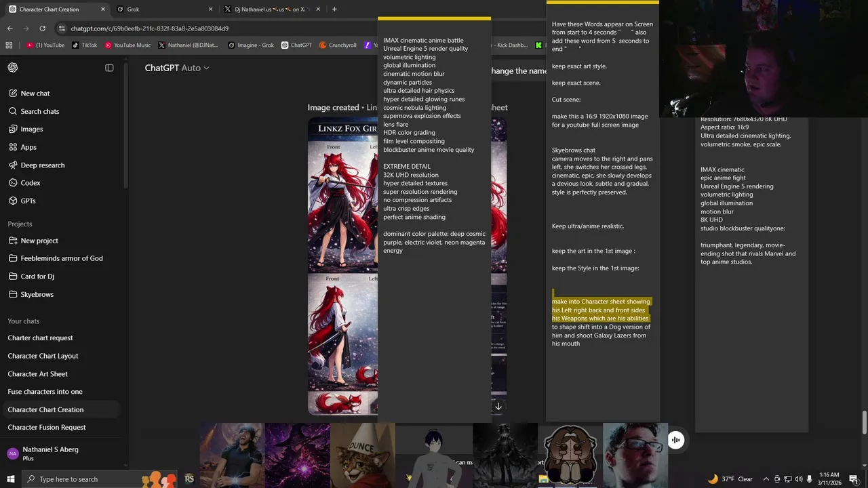Open the clock showing 1:16 AM
Viewport: 868px width, 488px height.
(829, 479)
